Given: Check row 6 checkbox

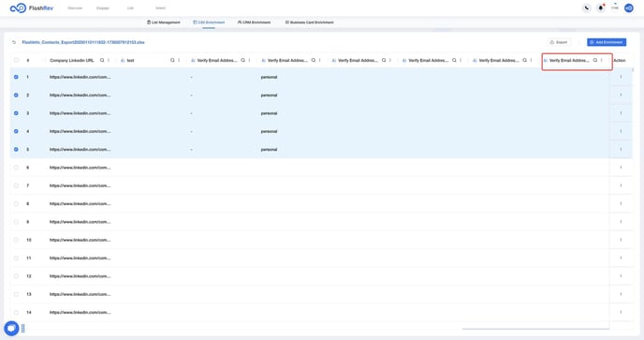Looking at the screenshot, I should (16, 168).
